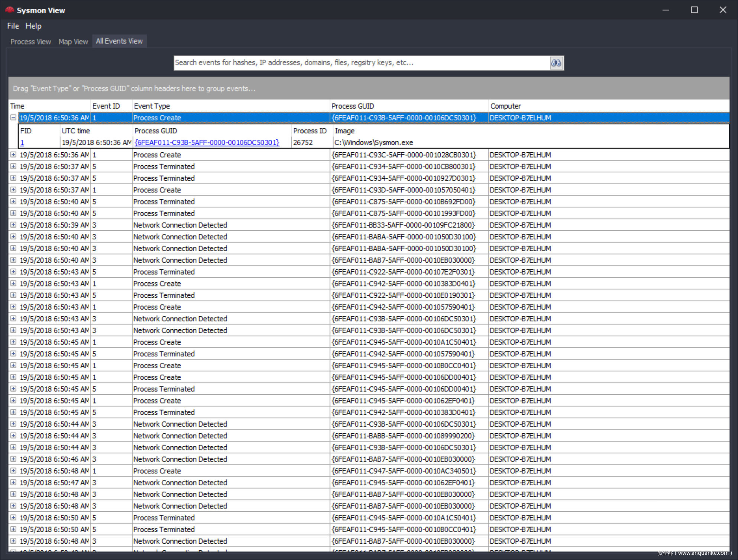The height and width of the screenshot is (560, 738).
Task: Click the 6FEAF011-C93B process GUID hyperlink
Action: point(207,143)
